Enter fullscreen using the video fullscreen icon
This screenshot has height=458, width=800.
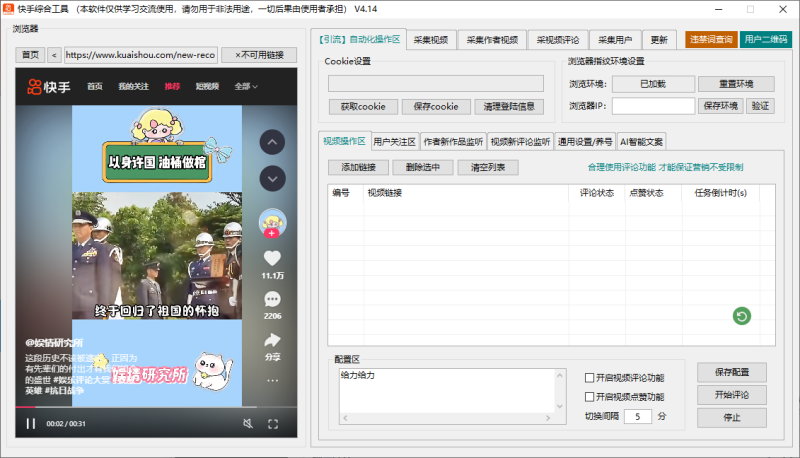pos(273,423)
